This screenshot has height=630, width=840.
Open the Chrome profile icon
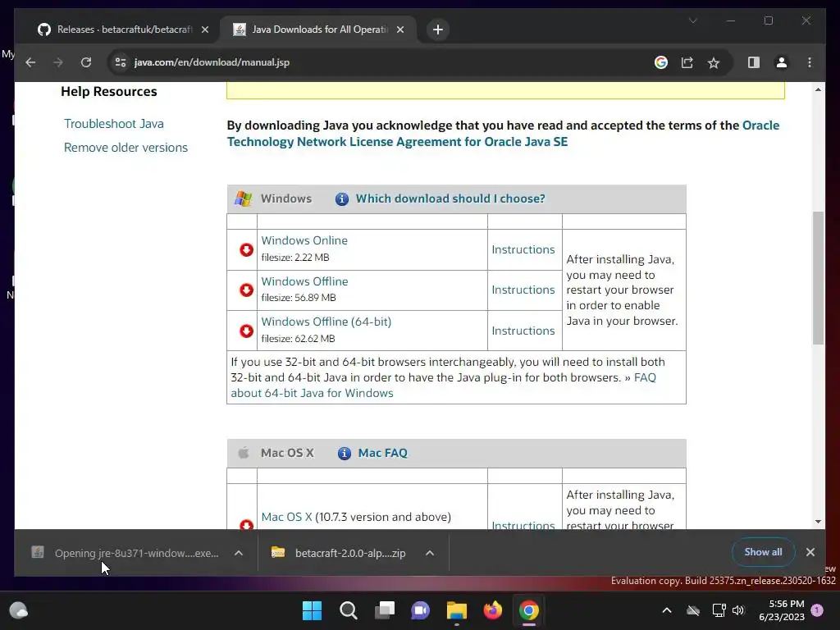pyautogui.click(x=782, y=62)
